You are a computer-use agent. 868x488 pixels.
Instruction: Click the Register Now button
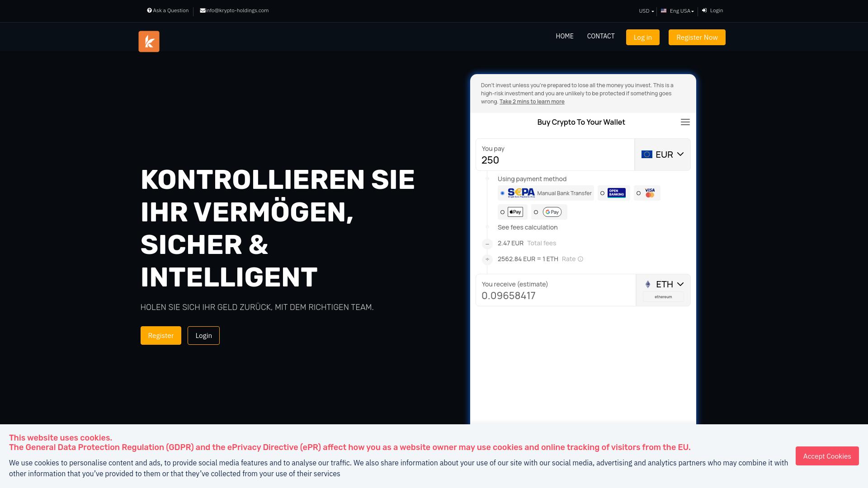point(697,37)
